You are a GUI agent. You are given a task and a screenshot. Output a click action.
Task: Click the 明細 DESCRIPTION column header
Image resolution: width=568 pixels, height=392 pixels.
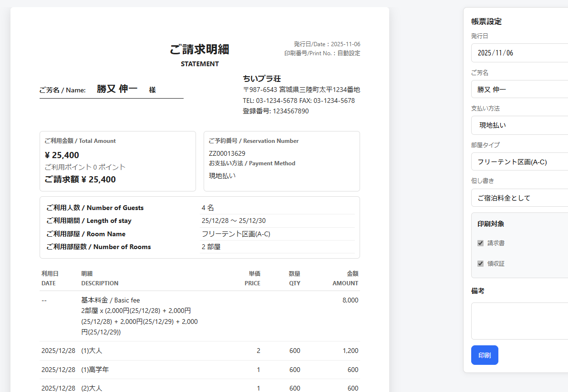coord(100,279)
